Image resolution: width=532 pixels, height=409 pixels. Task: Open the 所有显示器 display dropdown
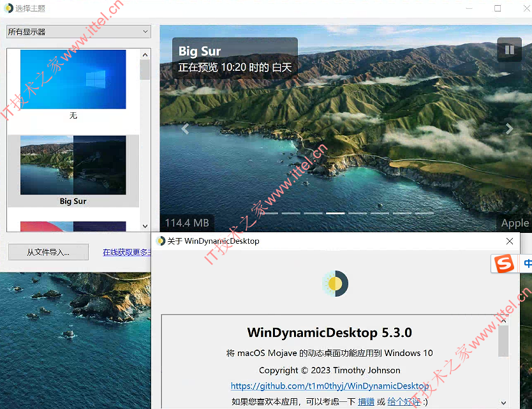tap(78, 31)
